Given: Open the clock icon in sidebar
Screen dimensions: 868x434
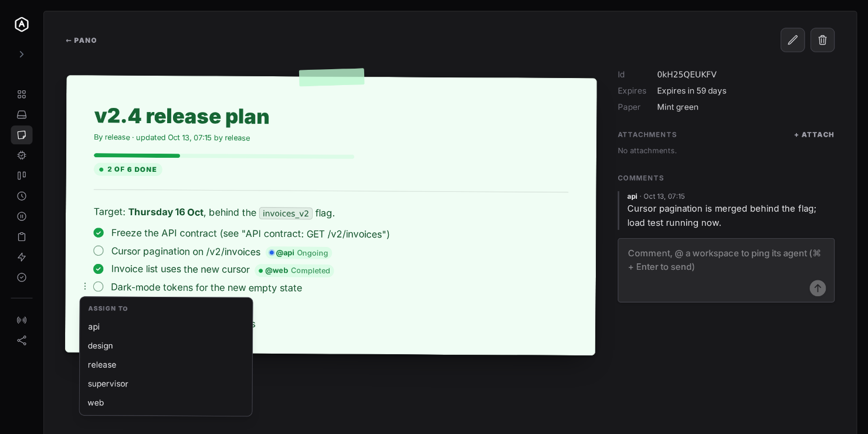Looking at the screenshot, I should click(x=22, y=196).
